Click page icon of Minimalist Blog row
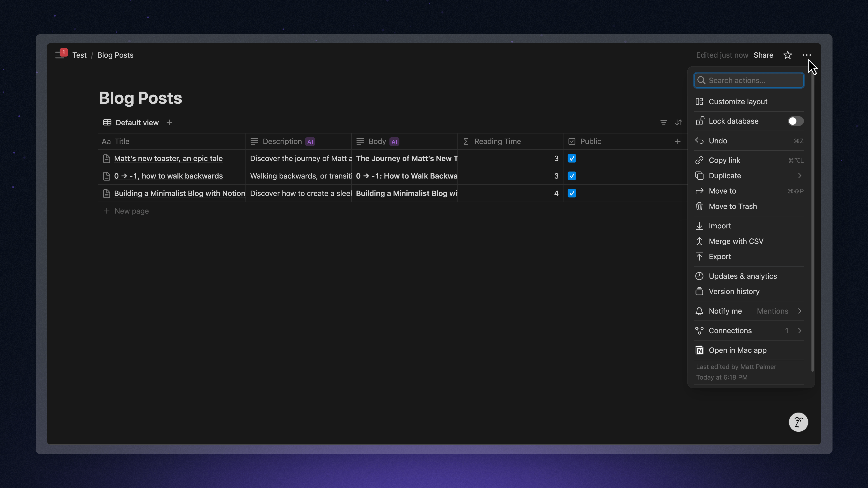 [106, 194]
